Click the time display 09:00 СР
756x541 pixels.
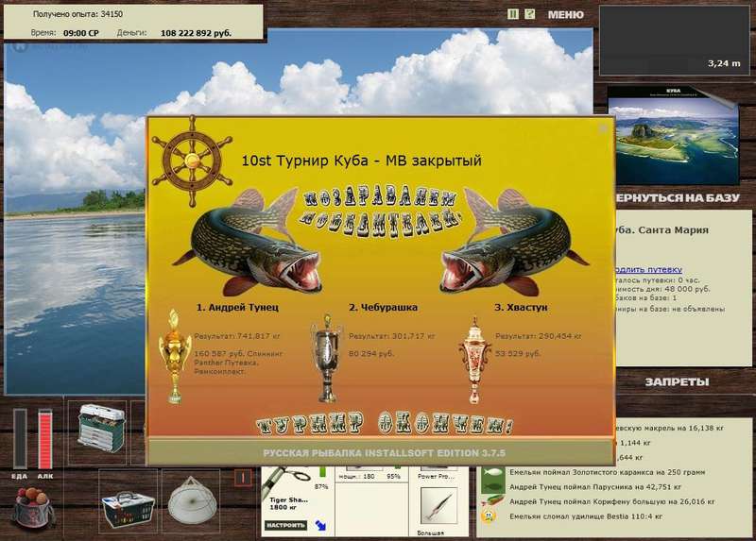[x=81, y=33]
